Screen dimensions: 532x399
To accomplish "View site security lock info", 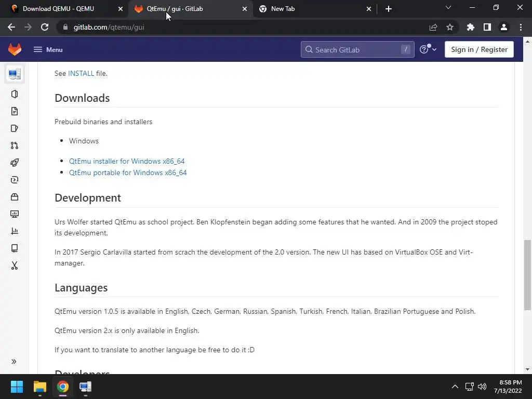I will (x=65, y=27).
